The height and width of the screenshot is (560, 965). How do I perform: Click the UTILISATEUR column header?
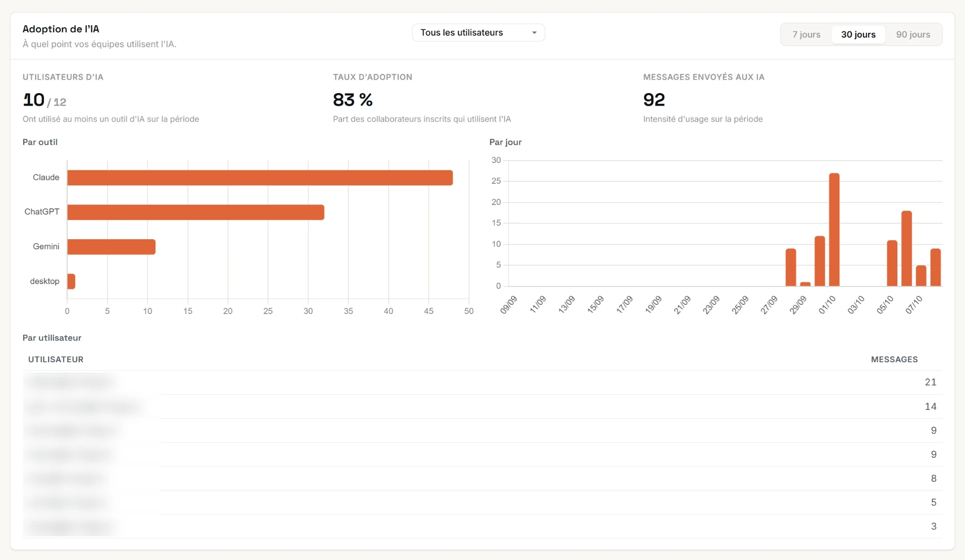click(x=55, y=360)
